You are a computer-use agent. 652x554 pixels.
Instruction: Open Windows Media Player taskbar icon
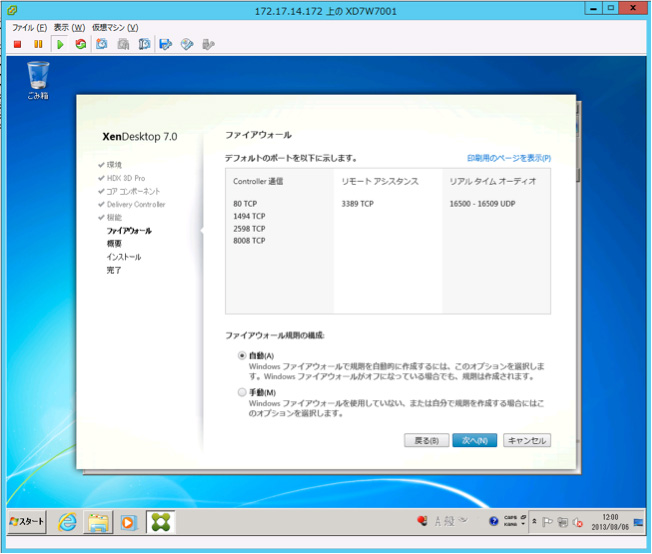pos(128,522)
